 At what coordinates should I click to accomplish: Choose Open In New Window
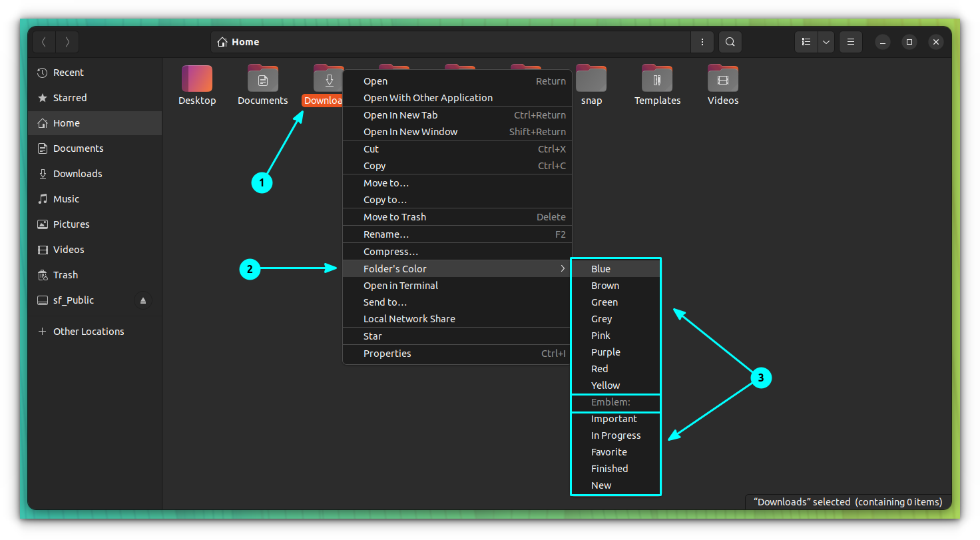(x=457, y=132)
